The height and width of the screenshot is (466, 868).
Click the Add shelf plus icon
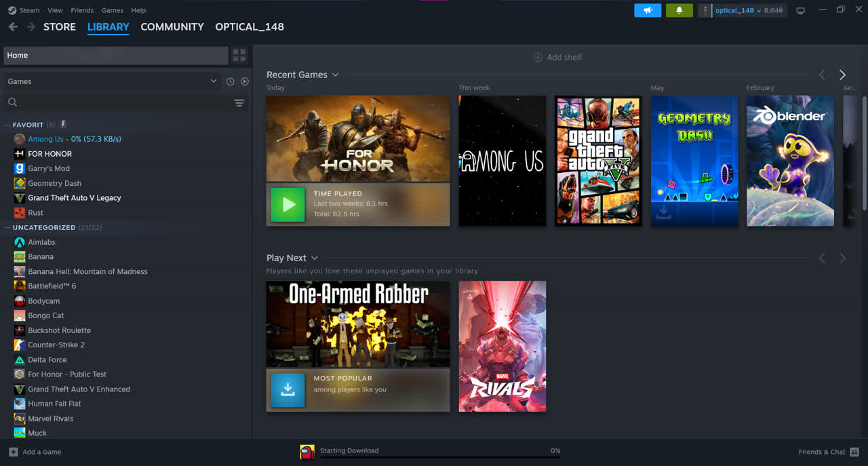point(538,57)
